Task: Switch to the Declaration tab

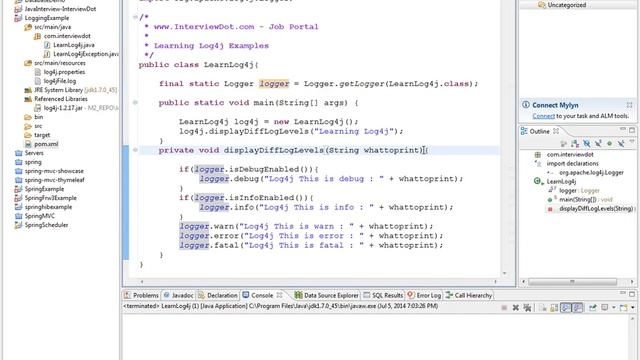Action: coord(218,295)
